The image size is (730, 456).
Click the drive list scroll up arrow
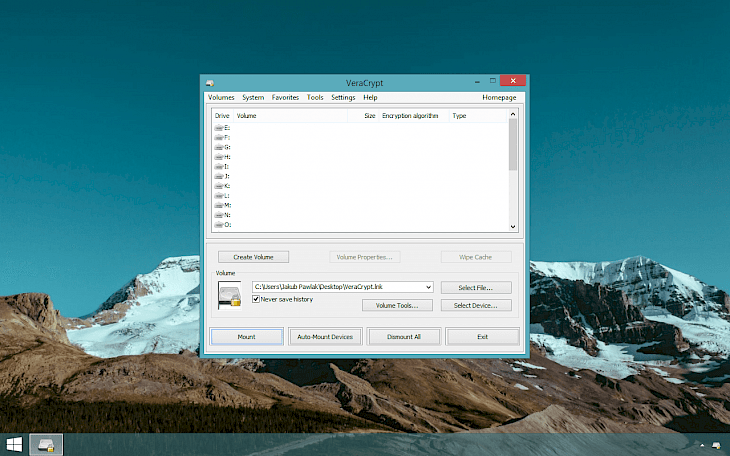513,114
